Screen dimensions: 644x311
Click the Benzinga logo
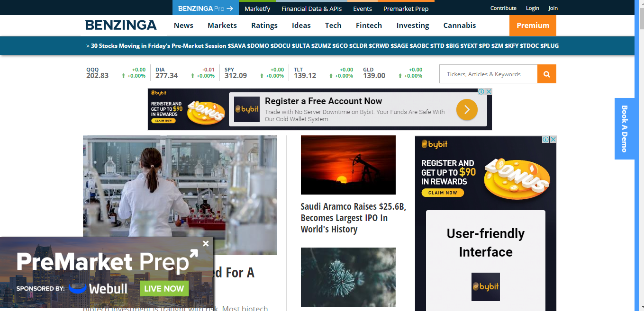click(x=121, y=25)
